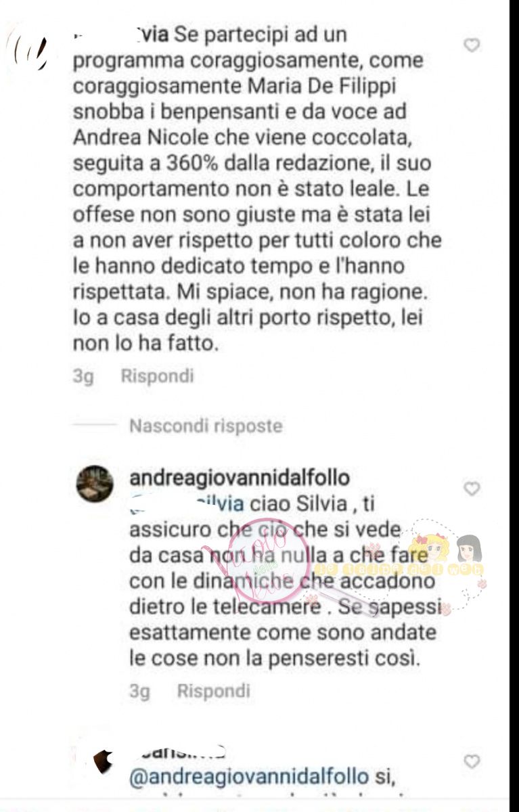This screenshot has height=812, width=519.
Task: Like the comment mentioning Maria De Filippi
Action: (471, 45)
